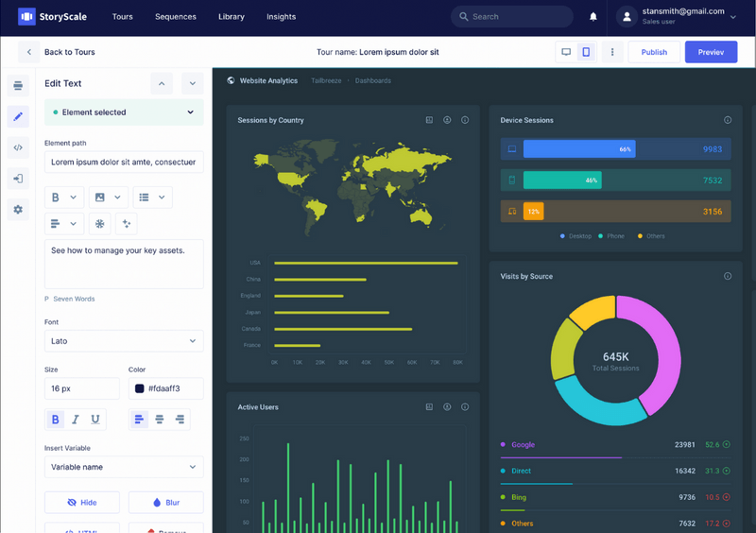Click the info icon on Sessions by Country
The image size is (756, 533).
tap(465, 120)
